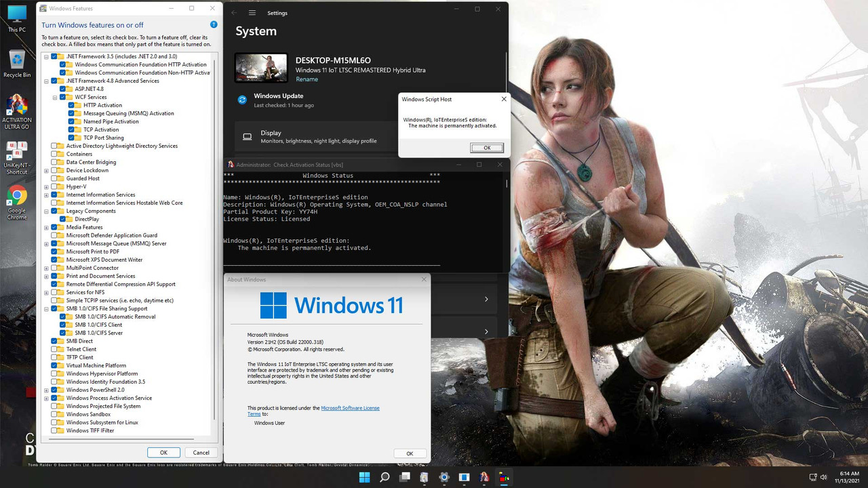Select Windows TIFF IFilter tree row
868x488 pixels.
pos(90,430)
